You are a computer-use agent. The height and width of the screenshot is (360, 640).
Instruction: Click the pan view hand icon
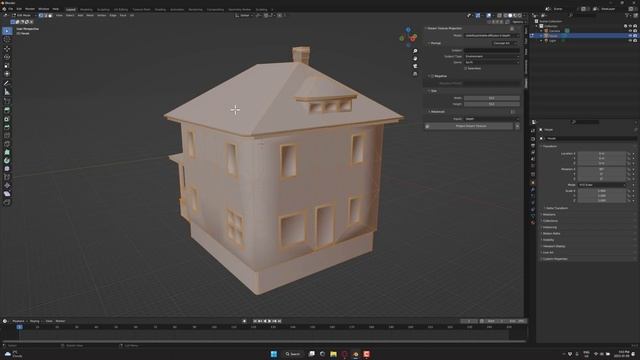pos(415,58)
